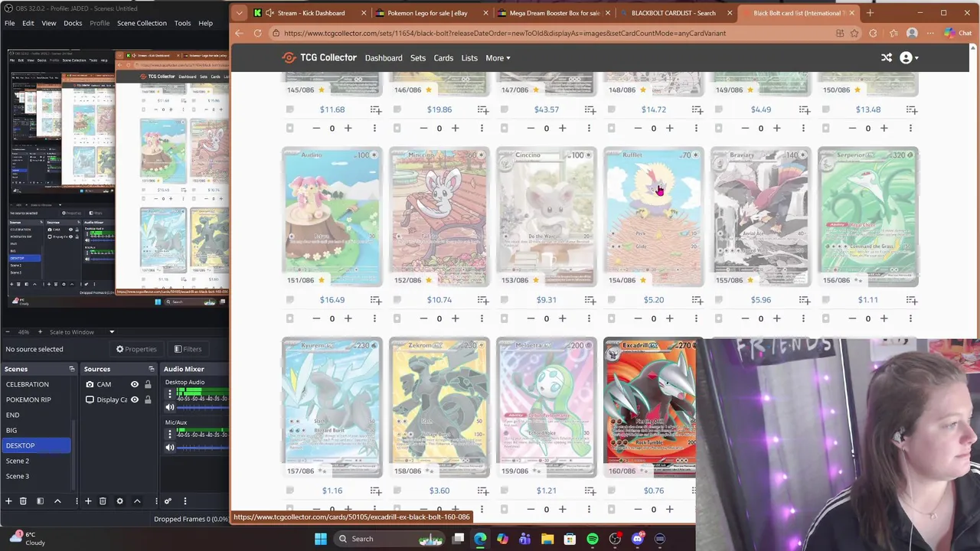Click the Windows Start button

tap(321, 539)
